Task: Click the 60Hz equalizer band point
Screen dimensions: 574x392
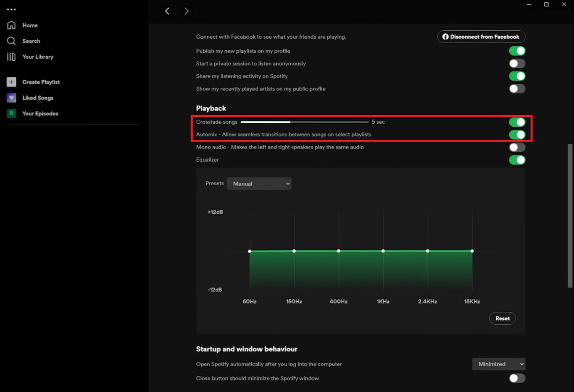Action: pyautogui.click(x=250, y=251)
